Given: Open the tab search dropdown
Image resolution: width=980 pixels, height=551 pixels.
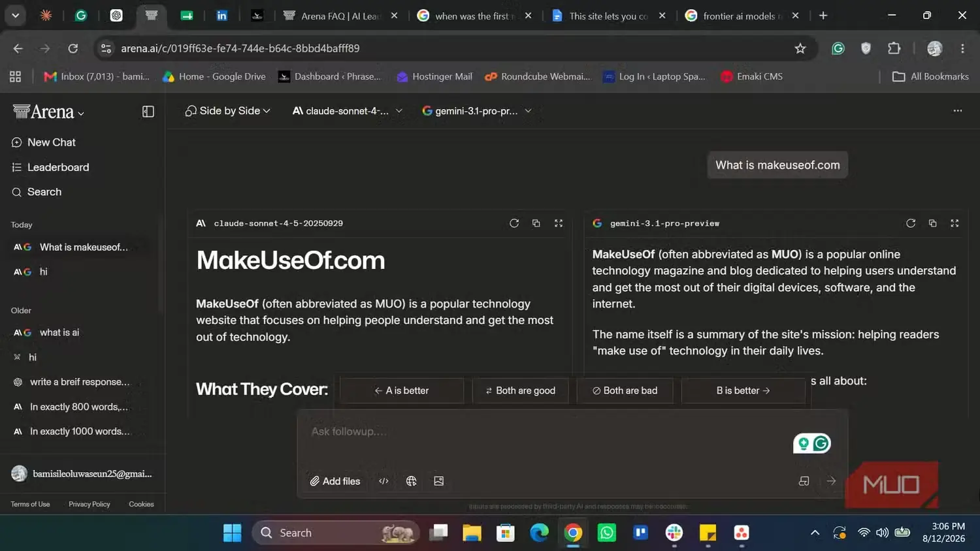Looking at the screenshot, I should [x=15, y=16].
